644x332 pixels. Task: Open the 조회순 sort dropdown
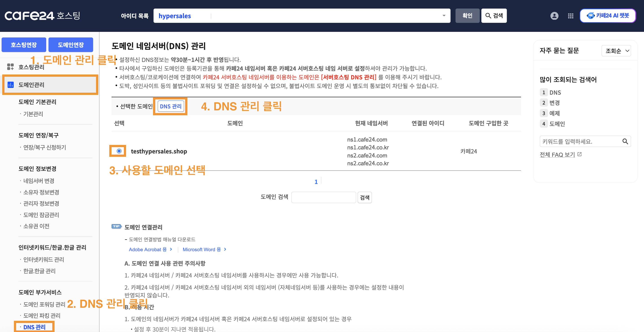[616, 51]
